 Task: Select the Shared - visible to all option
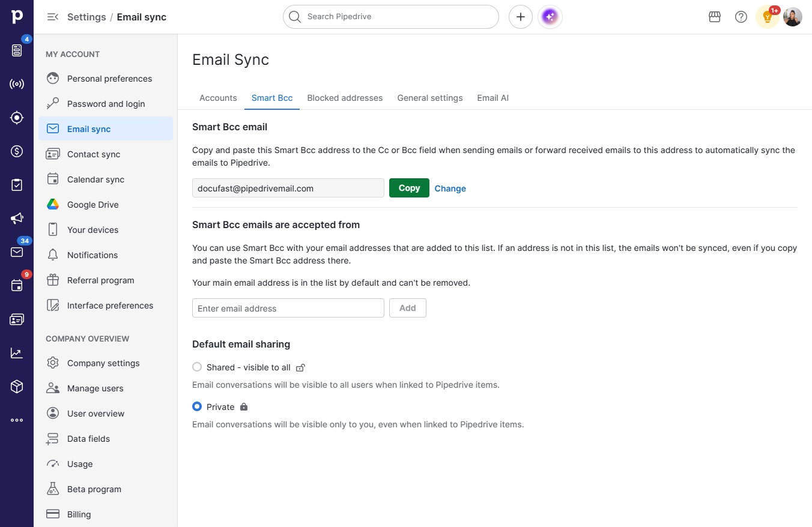click(197, 367)
